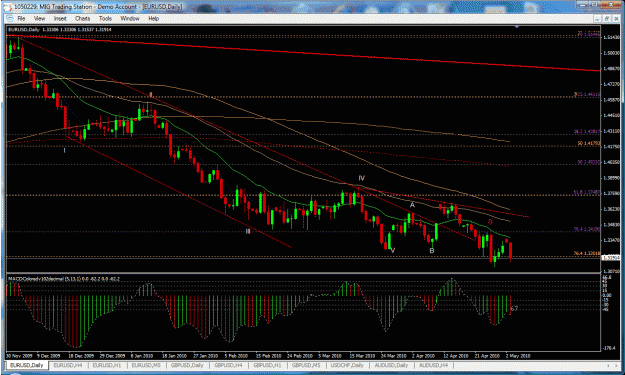Switch to the USDCHF,Daily chart tab
625x375 pixels.
point(347,365)
